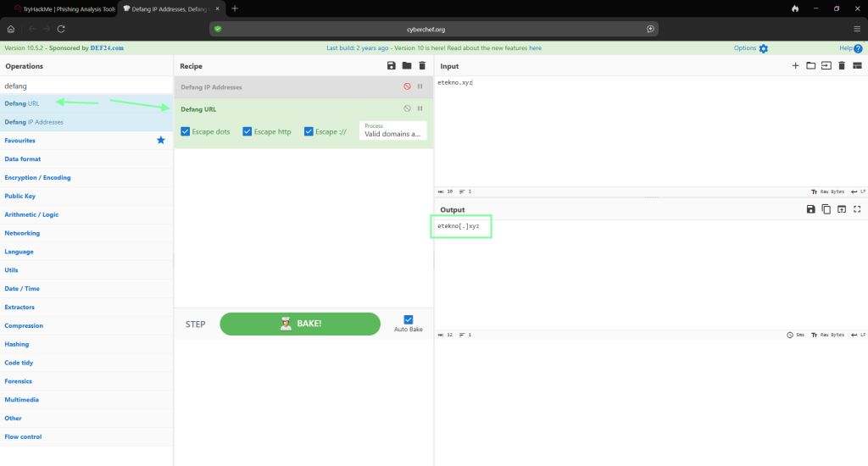The width and height of the screenshot is (868, 466).
Task: Re-enable the Defang IP Addresses operation
Action: tap(407, 87)
